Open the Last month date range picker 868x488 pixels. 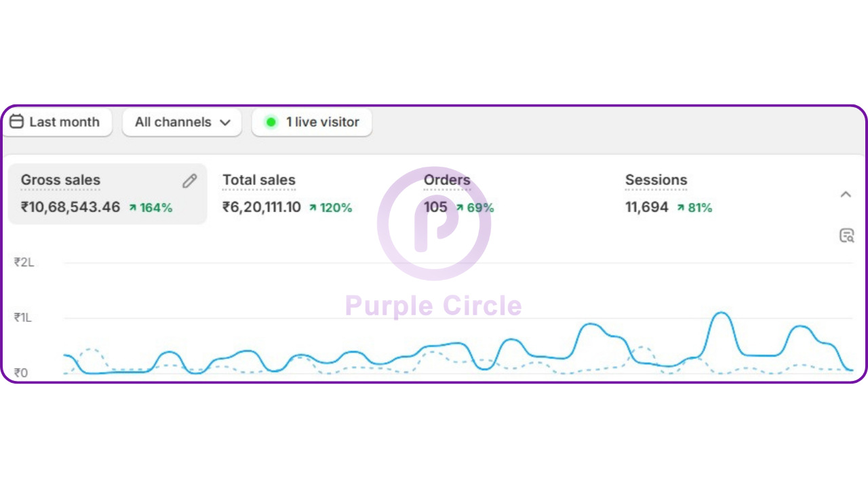tap(56, 123)
